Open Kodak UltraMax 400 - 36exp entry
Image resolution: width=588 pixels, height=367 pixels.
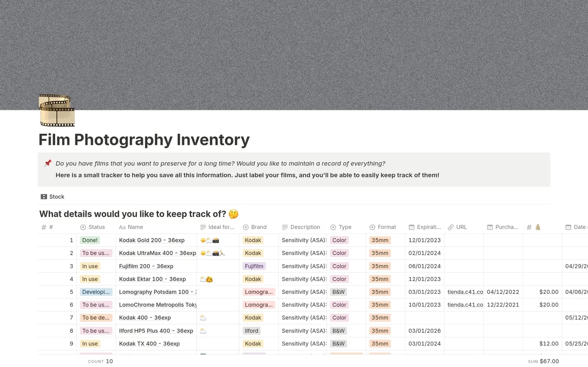point(157,253)
